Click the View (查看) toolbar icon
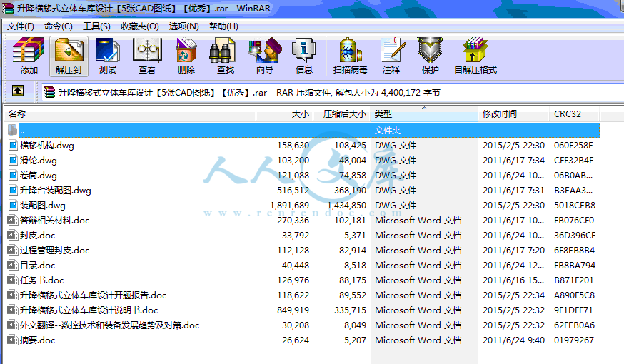This screenshot has width=624, height=364. click(147, 56)
